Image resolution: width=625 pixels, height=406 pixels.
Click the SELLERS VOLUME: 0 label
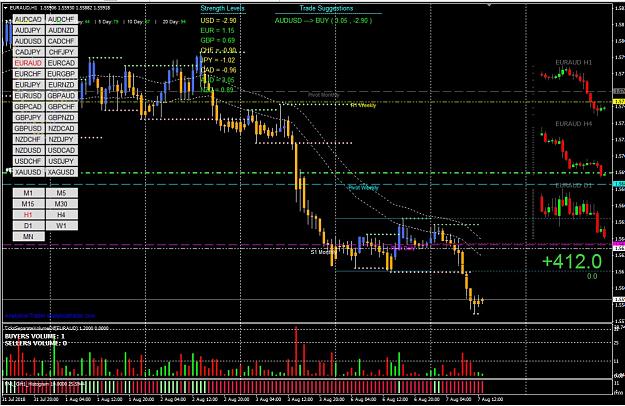coord(35,343)
